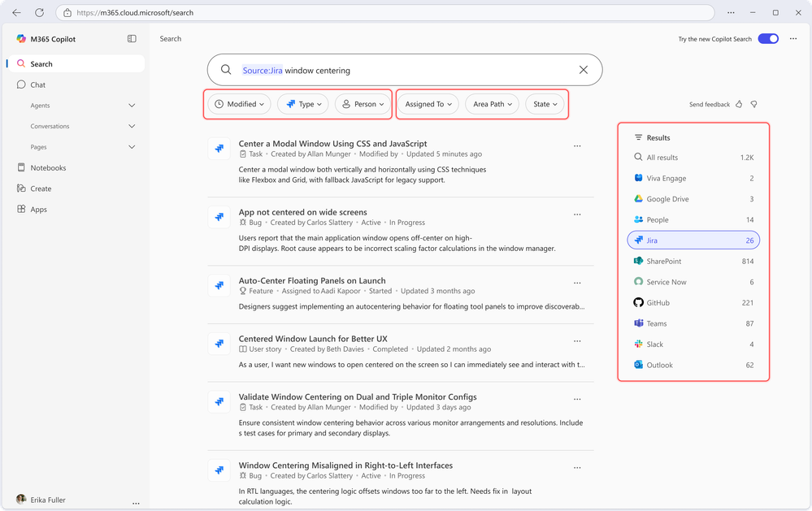
Task: Open the Person filter dropdown
Action: tap(363, 104)
